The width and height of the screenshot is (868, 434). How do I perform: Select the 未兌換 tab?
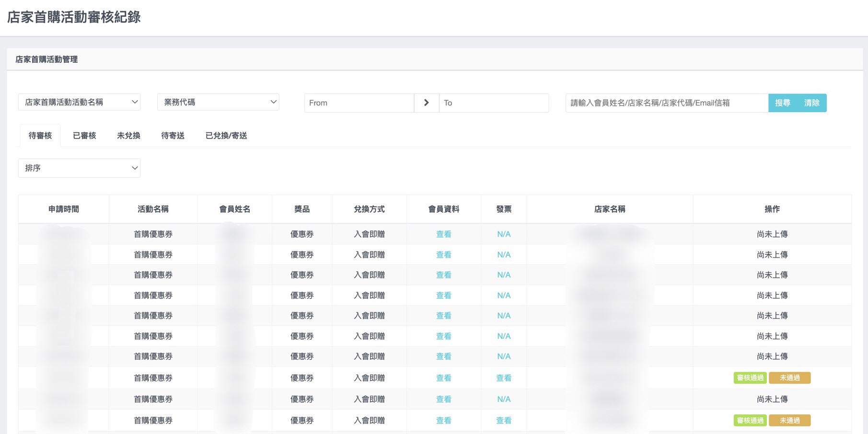pos(128,136)
